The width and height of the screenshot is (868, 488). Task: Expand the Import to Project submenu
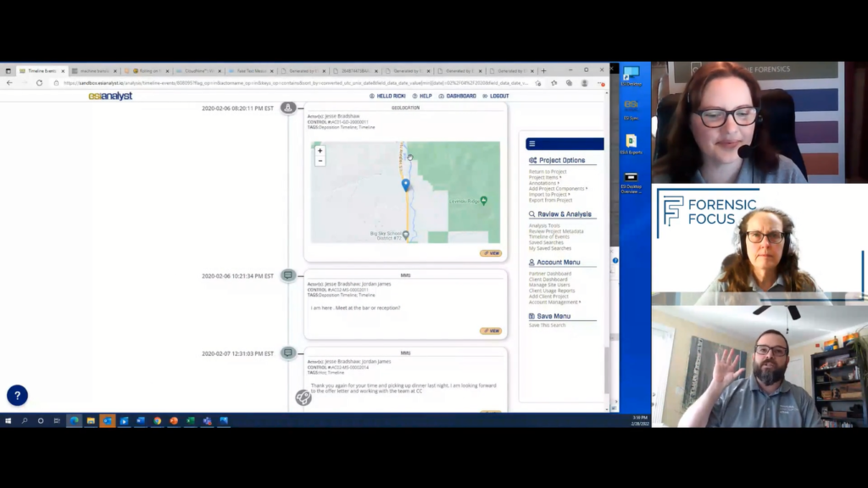(x=549, y=195)
